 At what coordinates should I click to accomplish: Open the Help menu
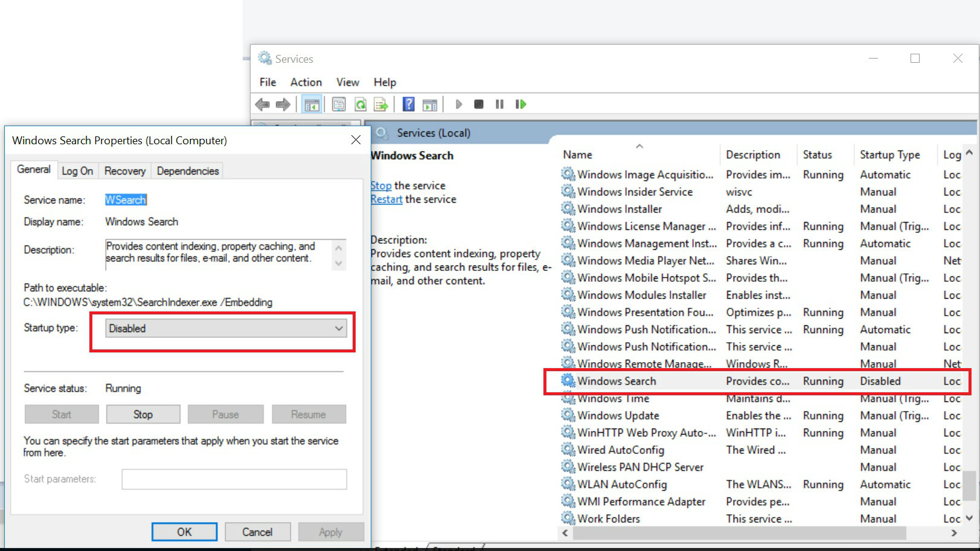[385, 82]
